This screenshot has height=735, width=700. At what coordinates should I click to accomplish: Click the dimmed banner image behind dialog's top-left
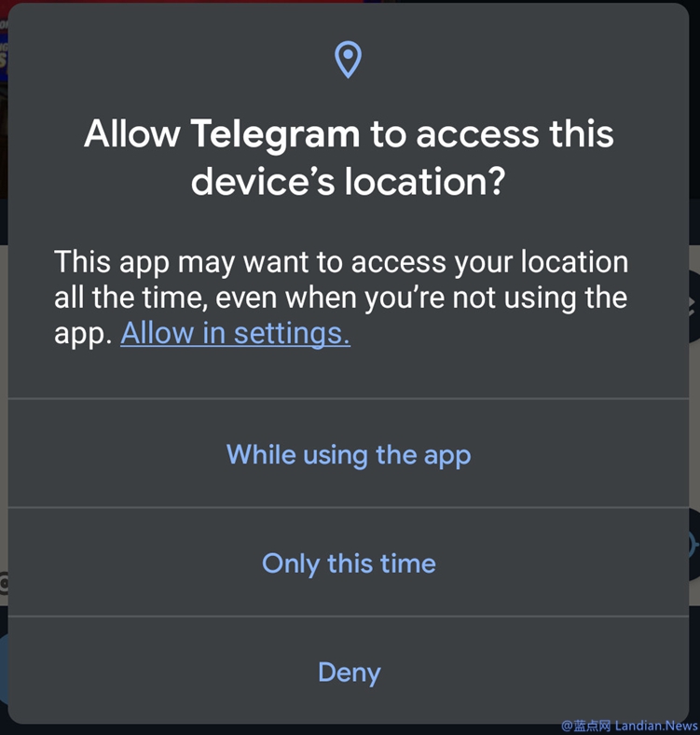pyautogui.click(x=4, y=99)
